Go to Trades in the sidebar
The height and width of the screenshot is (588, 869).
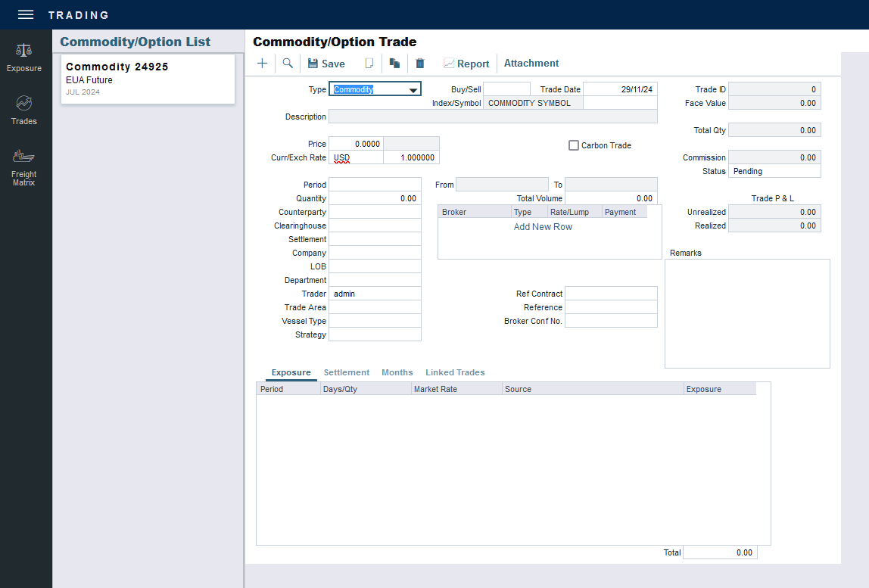[24, 110]
